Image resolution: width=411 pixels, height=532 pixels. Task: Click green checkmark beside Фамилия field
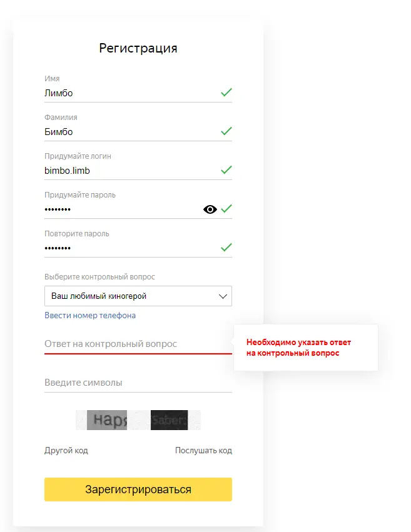pos(226,131)
